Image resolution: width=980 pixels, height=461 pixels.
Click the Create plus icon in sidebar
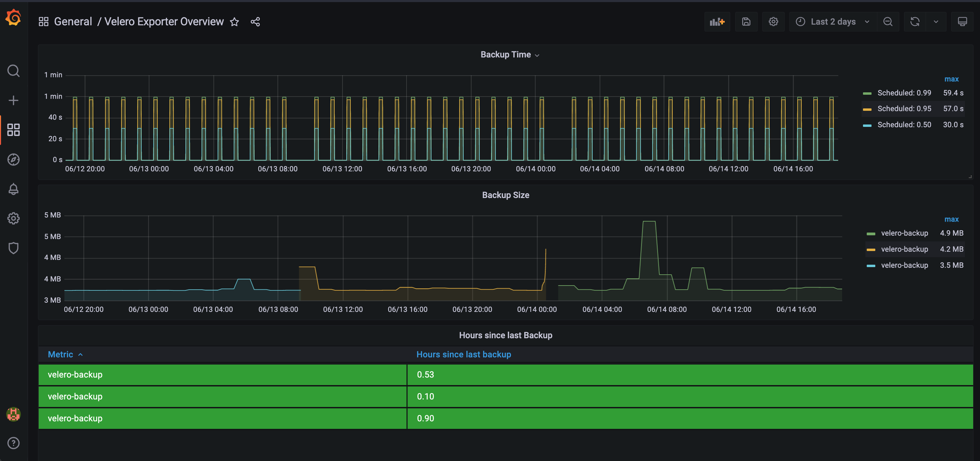click(13, 101)
